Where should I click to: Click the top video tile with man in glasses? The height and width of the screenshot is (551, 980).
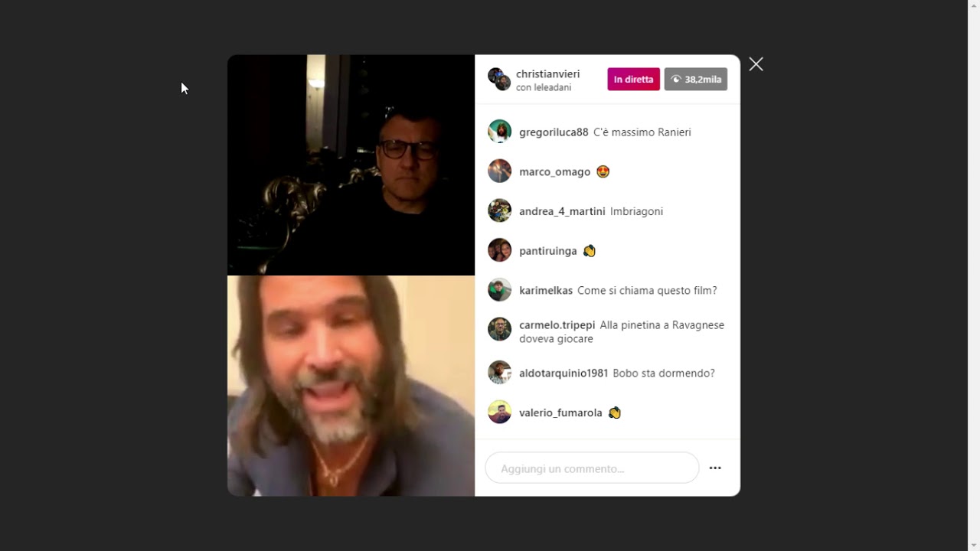click(351, 165)
